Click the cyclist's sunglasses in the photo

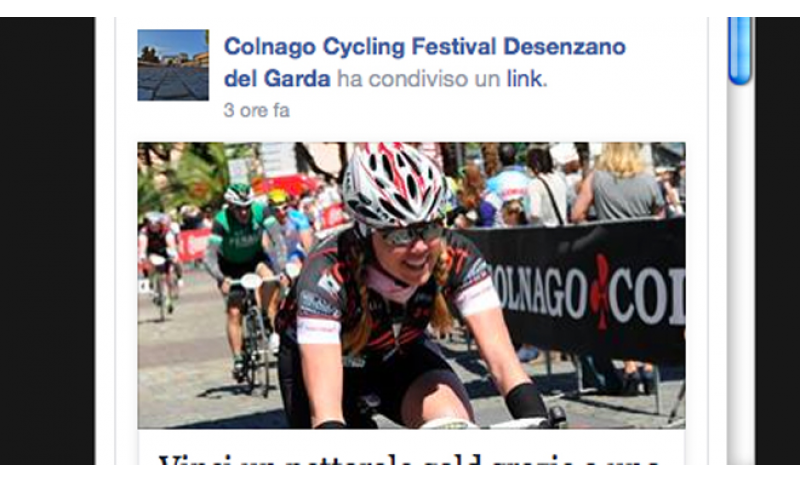(411, 234)
